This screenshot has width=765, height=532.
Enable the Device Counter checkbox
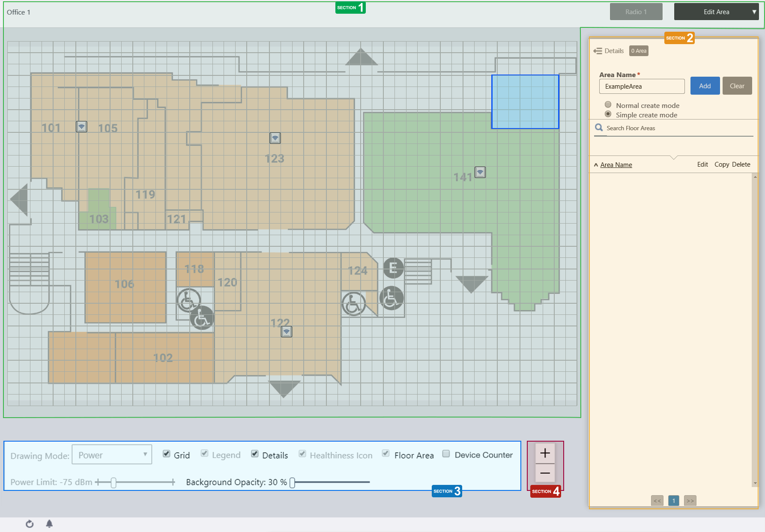pos(446,454)
